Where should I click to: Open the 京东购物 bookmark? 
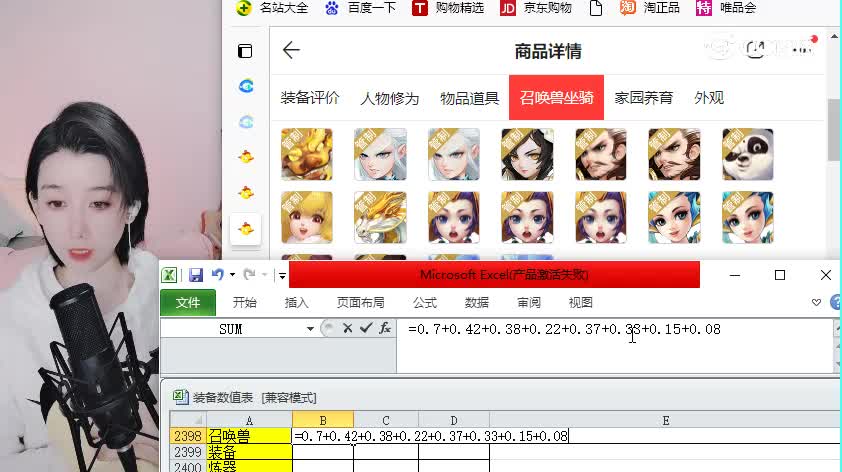click(x=536, y=8)
